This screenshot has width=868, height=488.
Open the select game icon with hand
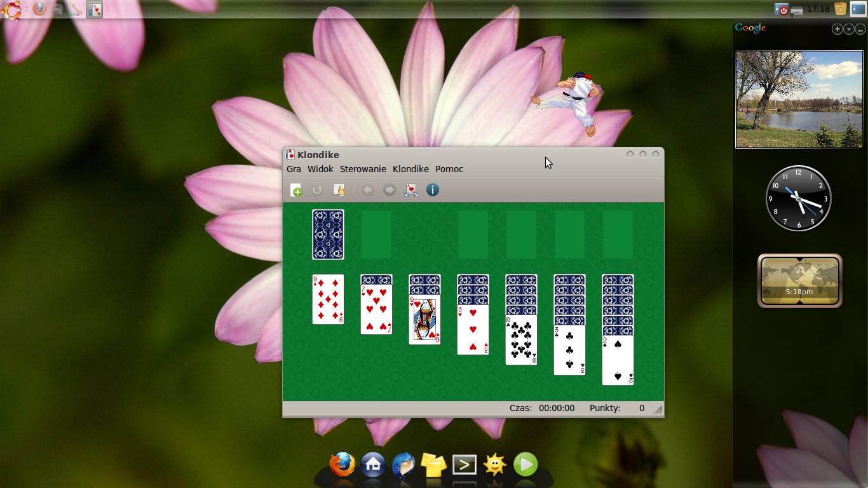point(339,190)
